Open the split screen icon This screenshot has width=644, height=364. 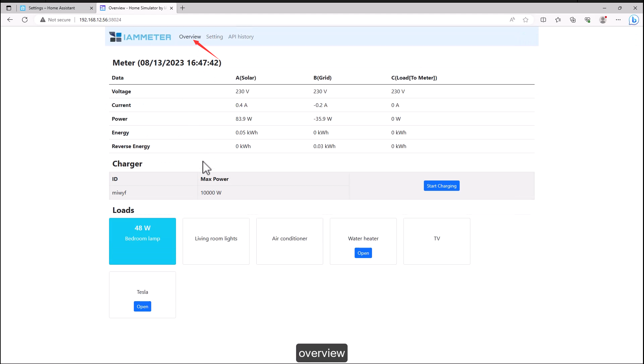coord(543,20)
